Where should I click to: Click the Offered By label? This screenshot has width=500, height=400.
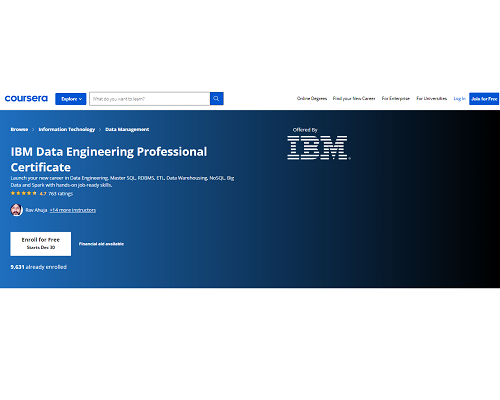click(305, 130)
